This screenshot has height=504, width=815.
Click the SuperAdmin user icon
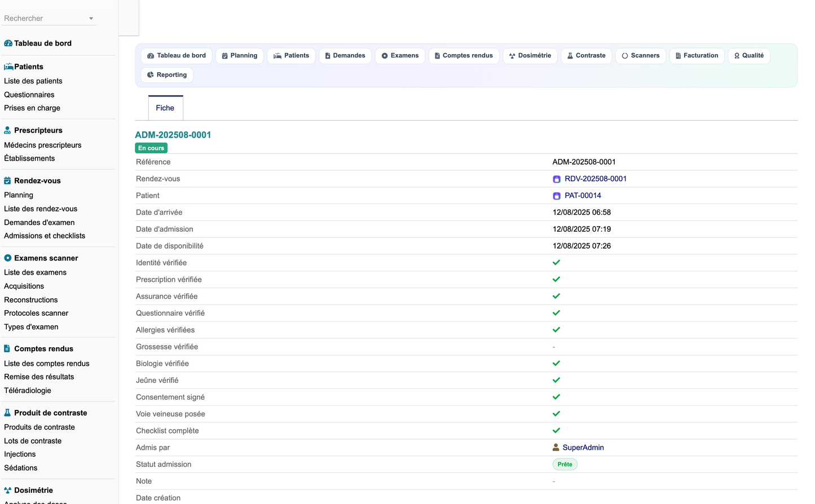(556, 448)
